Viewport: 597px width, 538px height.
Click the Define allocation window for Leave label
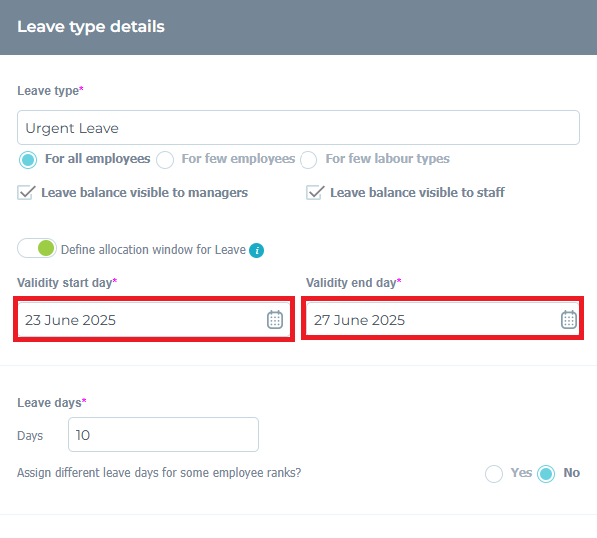point(153,249)
